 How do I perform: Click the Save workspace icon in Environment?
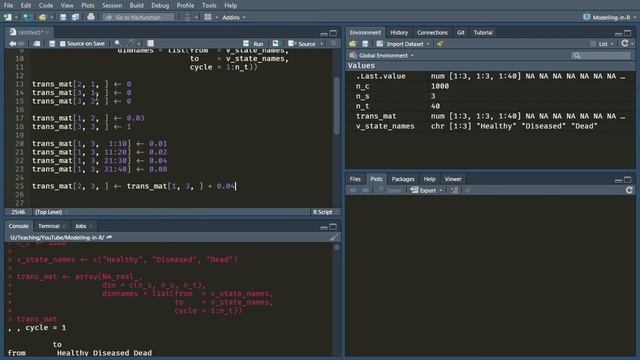pyautogui.click(x=365, y=44)
